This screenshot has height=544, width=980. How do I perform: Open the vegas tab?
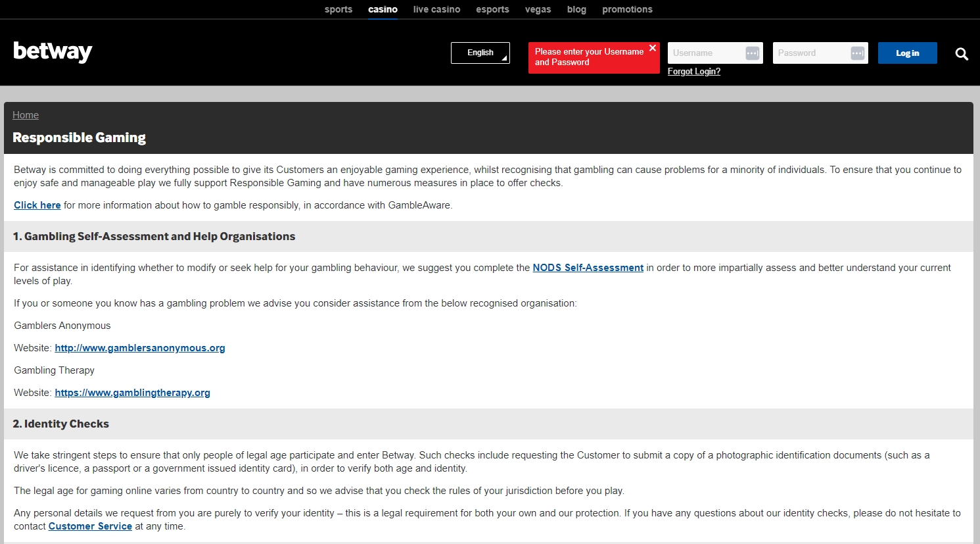(x=538, y=9)
